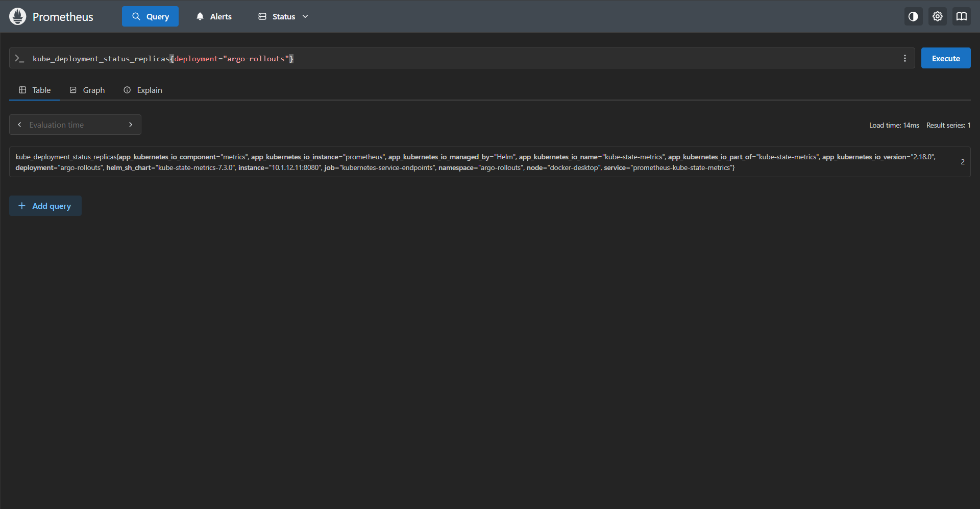
Task: Switch to the Table tab
Action: pos(35,90)
